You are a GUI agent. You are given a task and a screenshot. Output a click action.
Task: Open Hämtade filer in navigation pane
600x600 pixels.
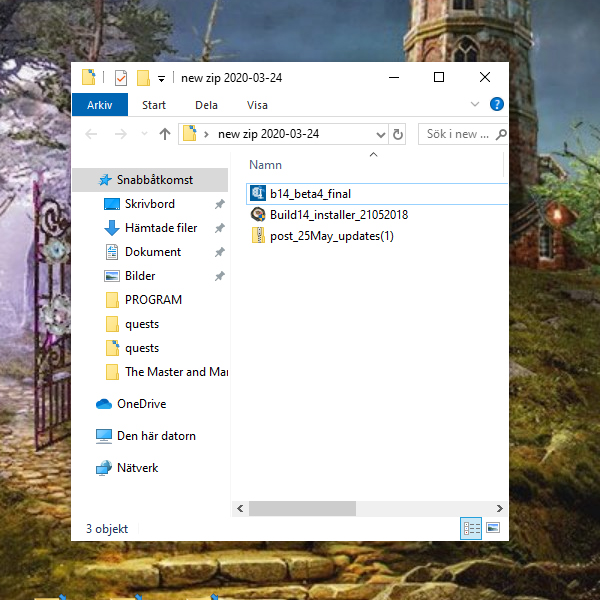coord(161,228)
